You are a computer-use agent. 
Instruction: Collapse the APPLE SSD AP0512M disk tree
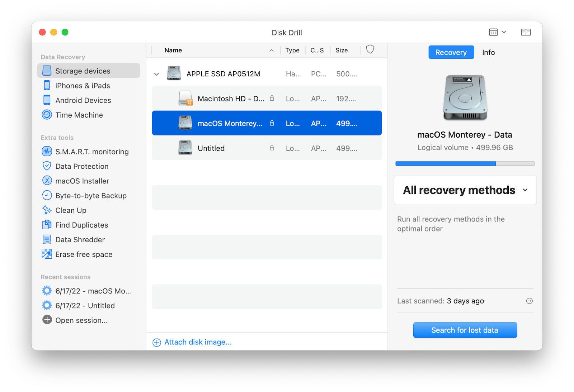pyautogui.click(x=156, y=74)
